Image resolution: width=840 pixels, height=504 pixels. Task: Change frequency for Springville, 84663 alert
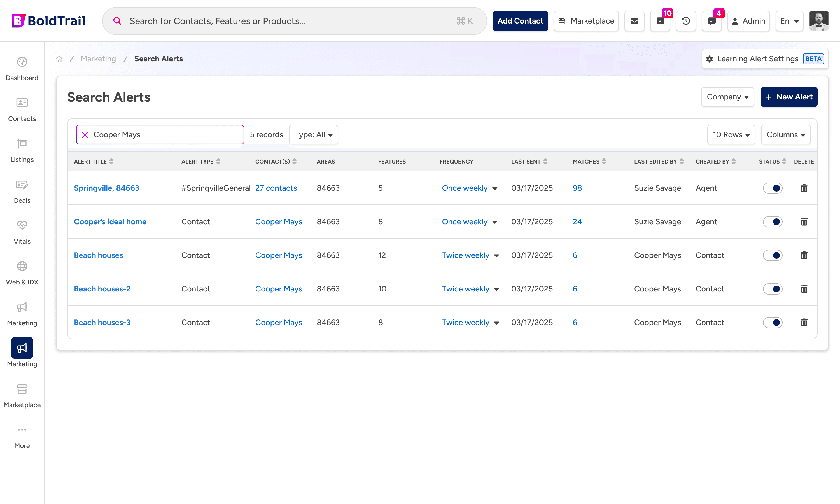(x=469, y=188)
